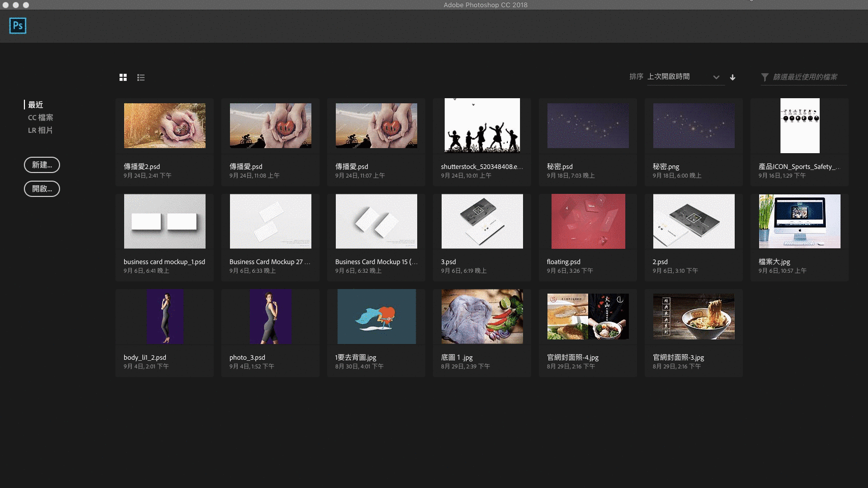Screen dimensions: 868x488
Task: Select 最近 in the sidebar
Action: pyautogui.click(x=36, y=104)
